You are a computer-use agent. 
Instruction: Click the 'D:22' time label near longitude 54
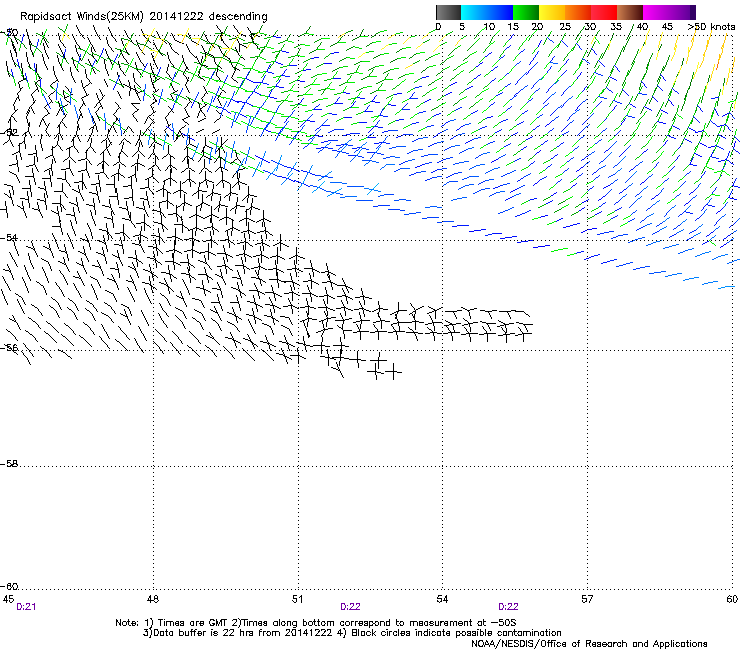508,607
